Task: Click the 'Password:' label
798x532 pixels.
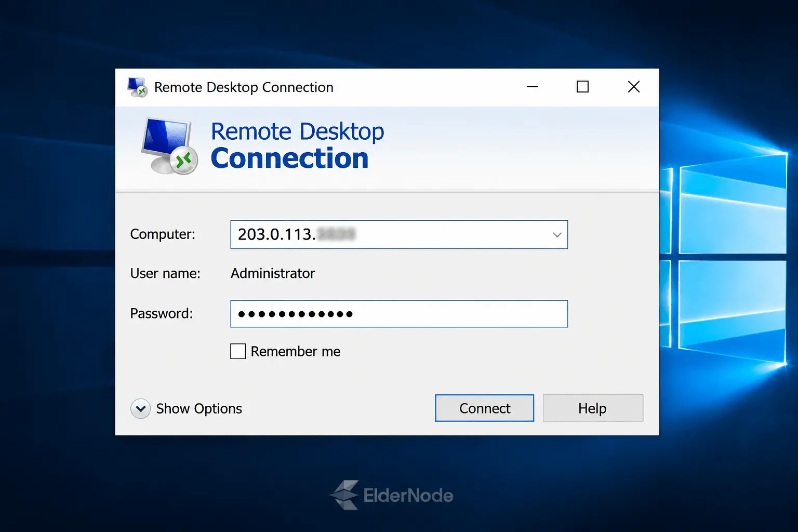Action: [161, 313]
